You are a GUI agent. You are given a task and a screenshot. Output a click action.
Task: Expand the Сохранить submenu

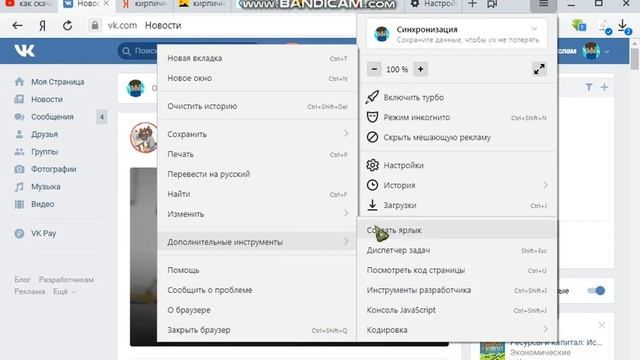257,134
